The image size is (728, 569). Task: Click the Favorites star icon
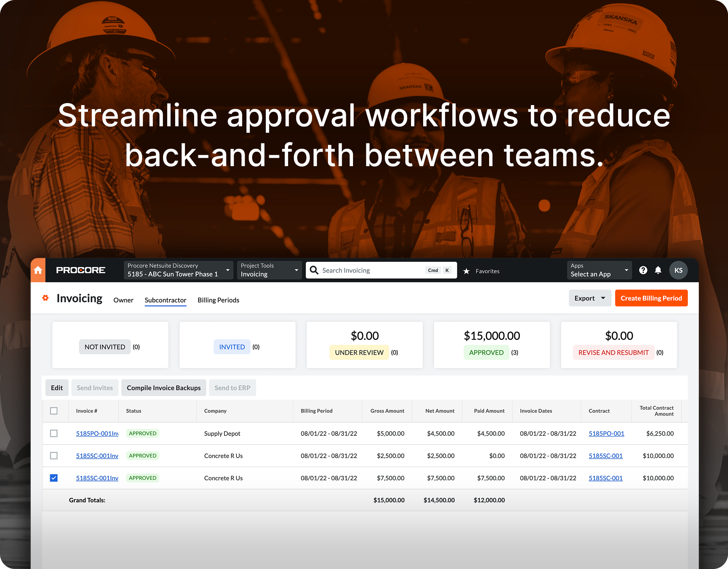click(x=467, y=271)
